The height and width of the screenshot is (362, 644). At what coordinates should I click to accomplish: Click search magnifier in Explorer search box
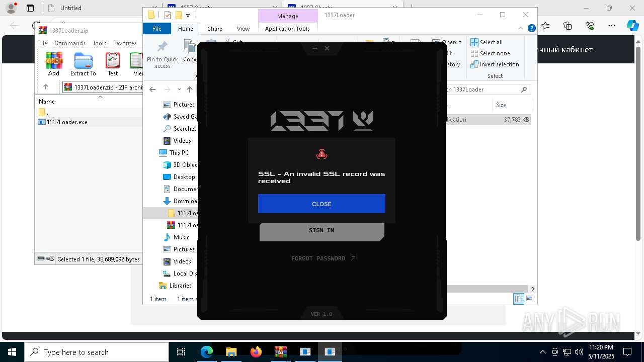524,89
